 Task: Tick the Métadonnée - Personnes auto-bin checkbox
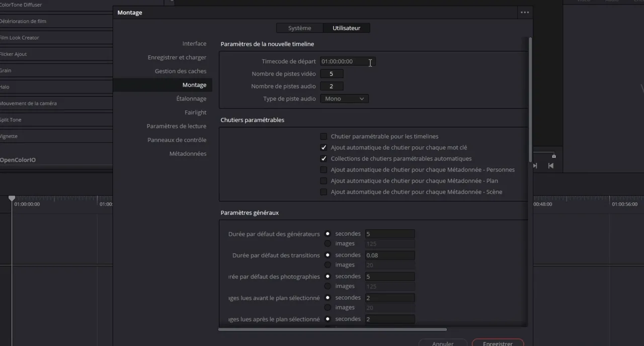[x=324, y=169]
